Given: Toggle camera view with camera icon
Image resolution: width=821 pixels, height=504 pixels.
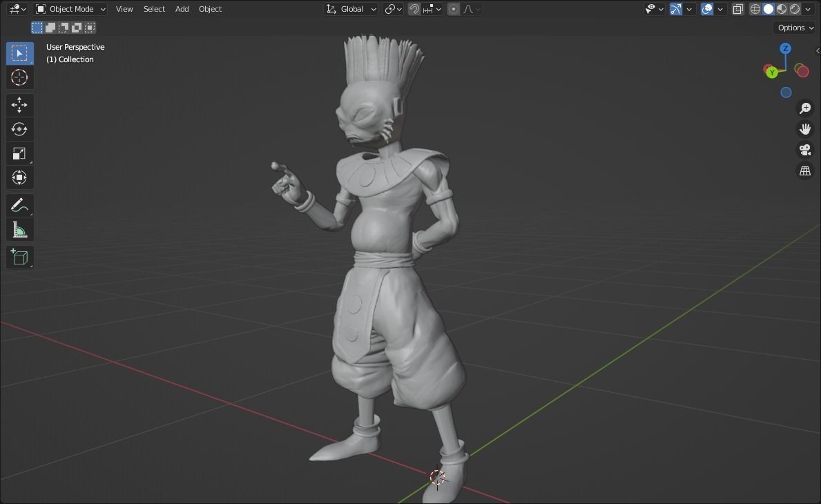Looking at the screenshot, I should click(804, 151).
